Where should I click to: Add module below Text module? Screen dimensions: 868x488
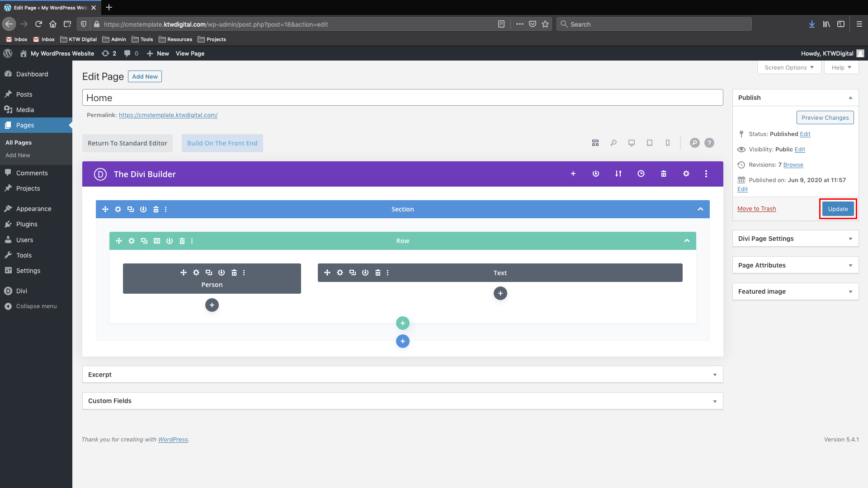click(500, 293)
